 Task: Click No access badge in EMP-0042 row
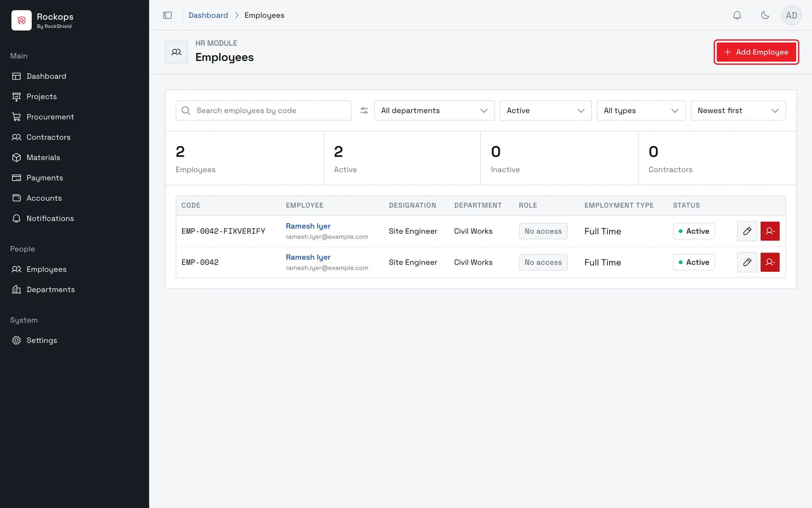[x=543, y=262]
